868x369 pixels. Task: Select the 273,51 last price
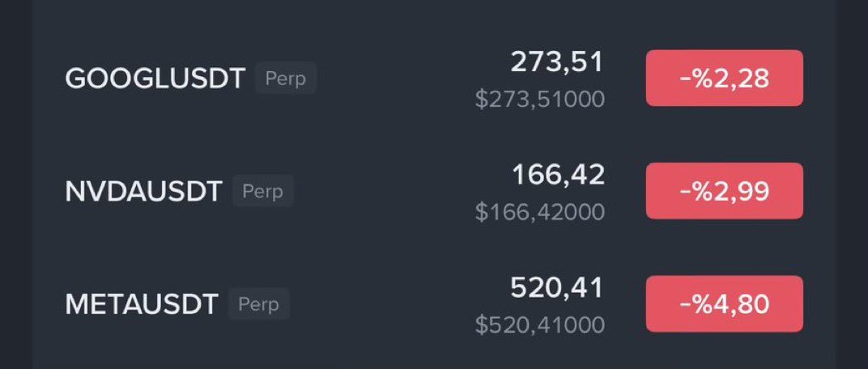(x=557, y=61)
